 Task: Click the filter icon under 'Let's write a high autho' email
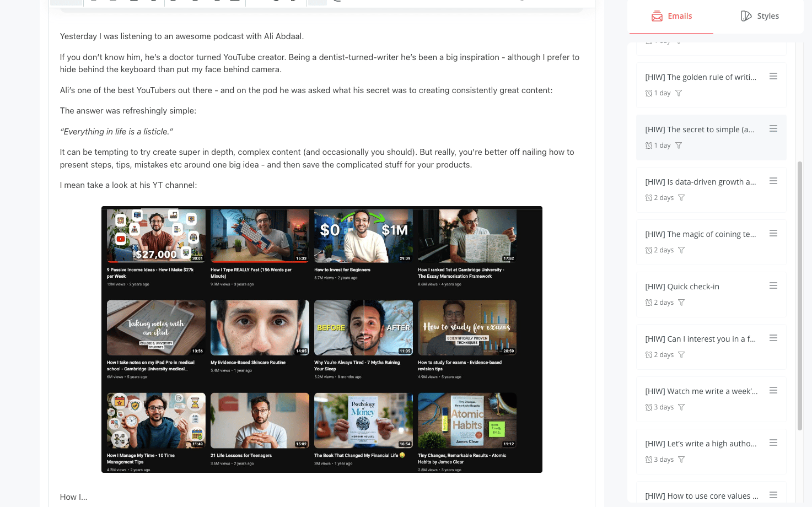click(681, 460)
